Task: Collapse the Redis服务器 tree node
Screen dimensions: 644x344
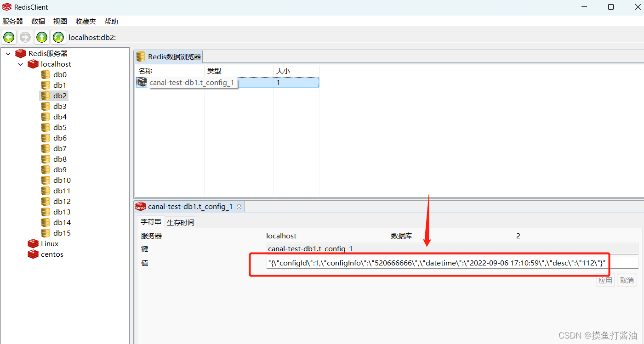Action: coord(8,54)
